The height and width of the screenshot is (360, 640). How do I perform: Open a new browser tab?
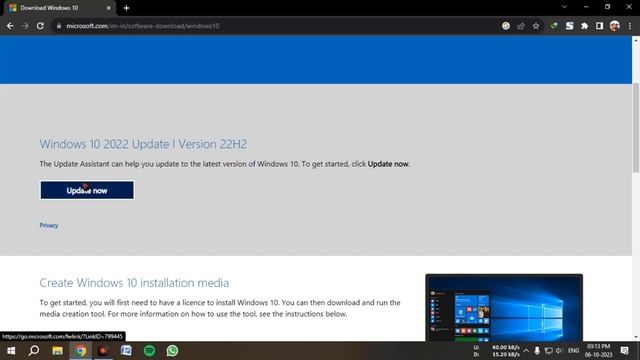pyautogui.click(x=127, y=8)
